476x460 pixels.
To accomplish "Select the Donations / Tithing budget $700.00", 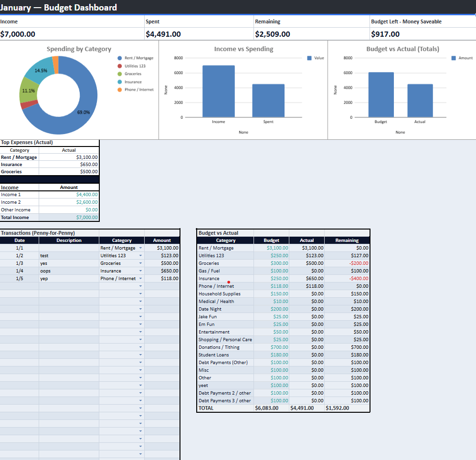I will (271, 347).
